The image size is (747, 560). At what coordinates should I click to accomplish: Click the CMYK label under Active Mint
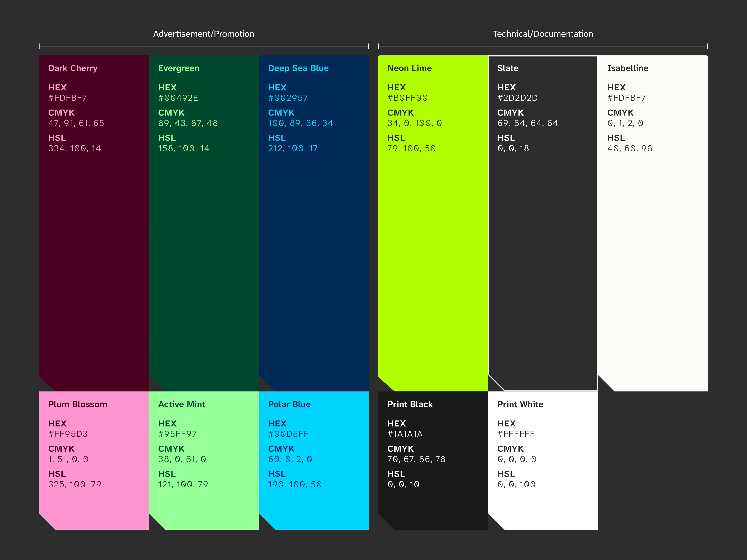(171, 449)
